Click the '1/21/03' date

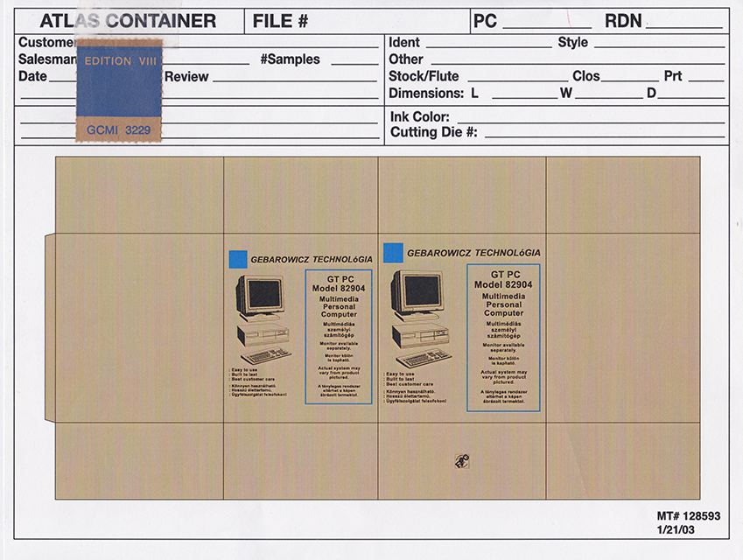coord(676,529)
